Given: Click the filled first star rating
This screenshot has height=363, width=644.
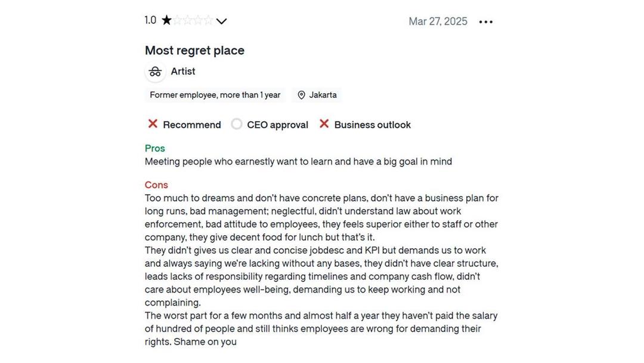Looking at the screenshot, I should point(166,20).
